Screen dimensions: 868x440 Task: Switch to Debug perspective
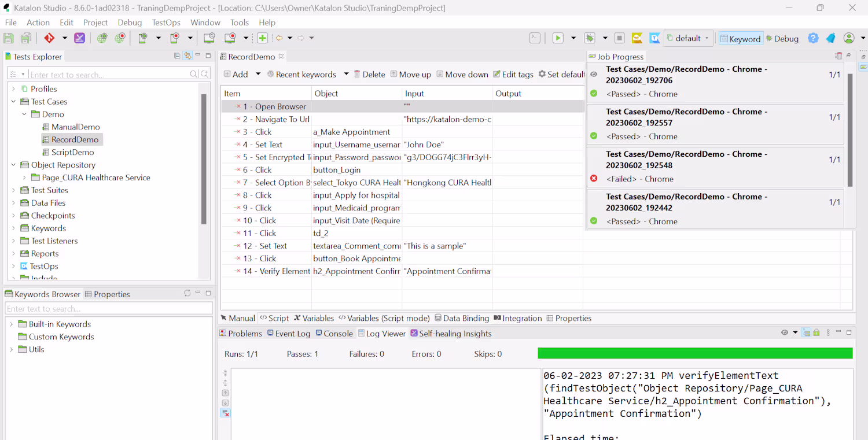pos(782,39)
